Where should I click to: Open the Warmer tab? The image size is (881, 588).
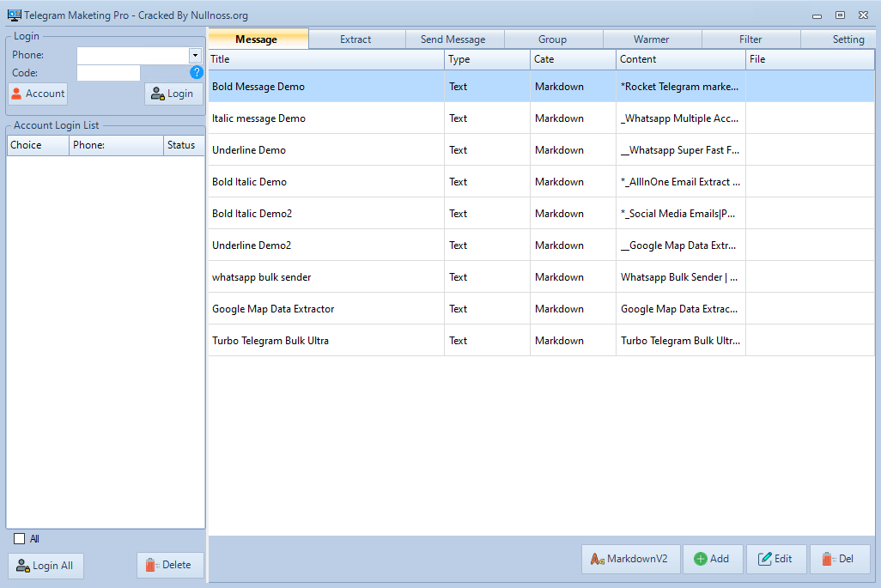click(652, 39)
